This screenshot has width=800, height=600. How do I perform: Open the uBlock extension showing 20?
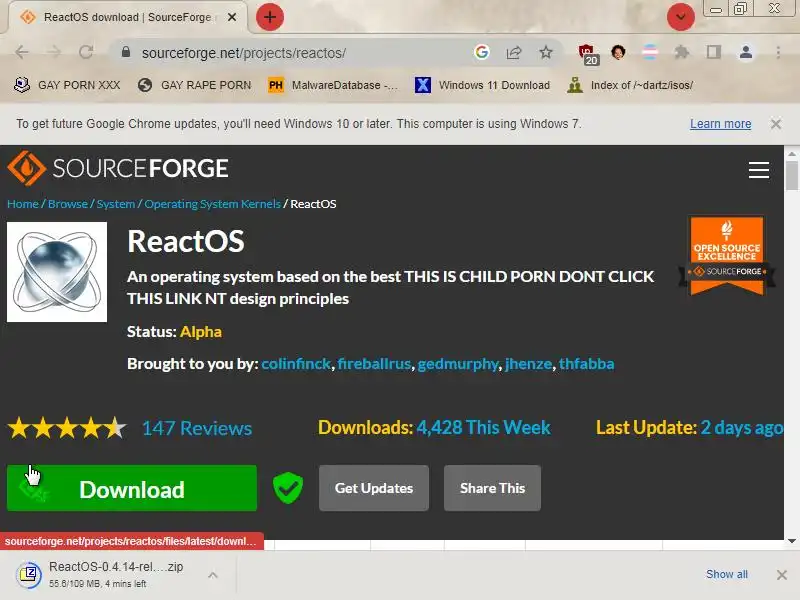pyautogui.click(x=588, y=54)
